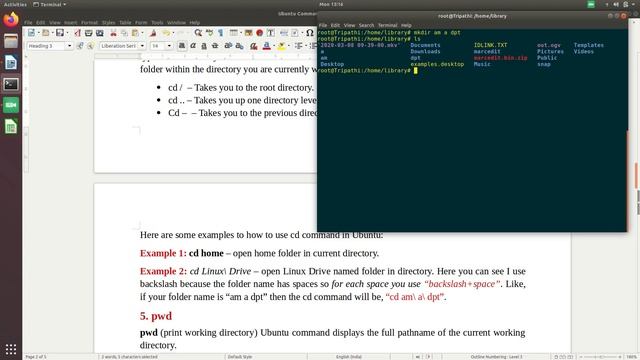
Task: Open Find and Replace magnifier icon
Action: 198,33
